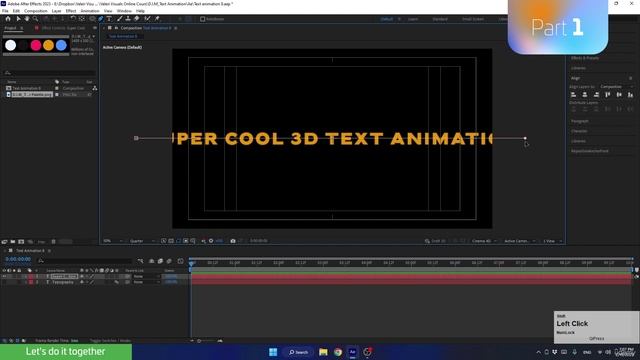Open the Quarter resolution dropdown
This screenshot has width=640, height=360.
coord(142,241)
